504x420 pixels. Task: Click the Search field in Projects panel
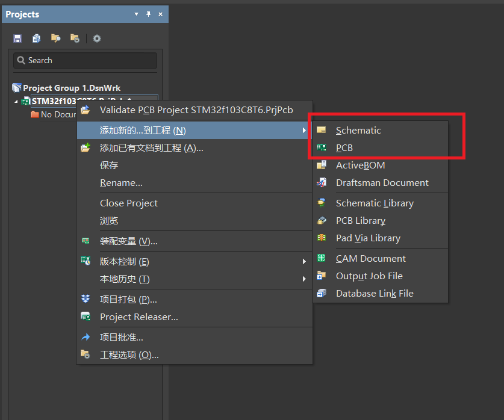85,60
